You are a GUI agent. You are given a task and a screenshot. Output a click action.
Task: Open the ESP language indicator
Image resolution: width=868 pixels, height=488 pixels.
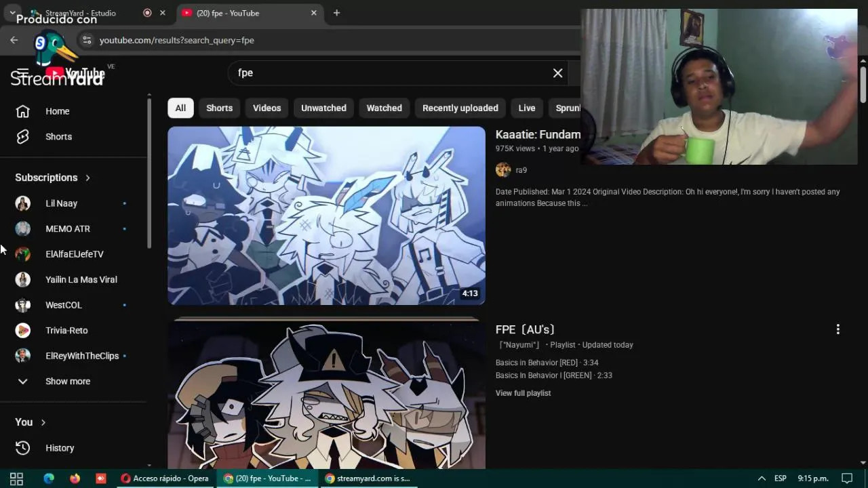(781, 479)
